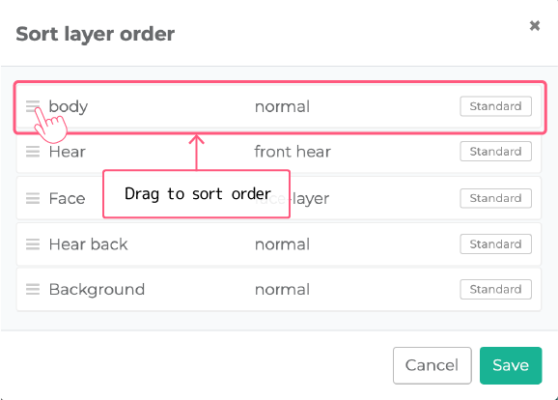Select the Background layer row
This screenshot has width=558, height=400.
click(279, 289)
